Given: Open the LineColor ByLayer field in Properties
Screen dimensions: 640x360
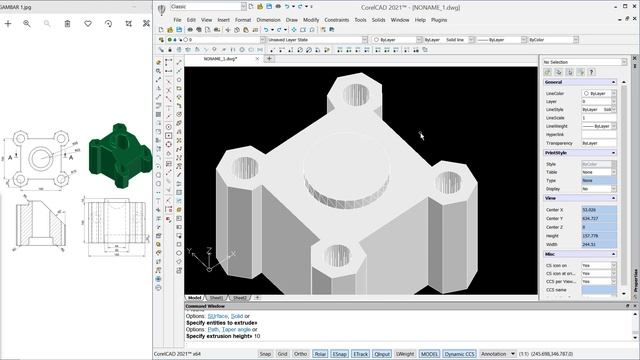Looking at the screenshot, I should [599, 93].
